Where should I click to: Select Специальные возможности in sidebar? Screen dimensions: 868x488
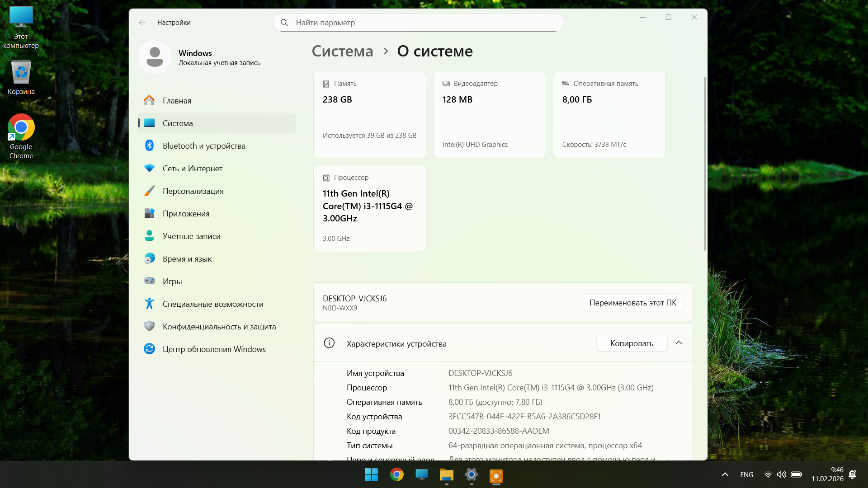pyautogui.click(x=212, y=304)
